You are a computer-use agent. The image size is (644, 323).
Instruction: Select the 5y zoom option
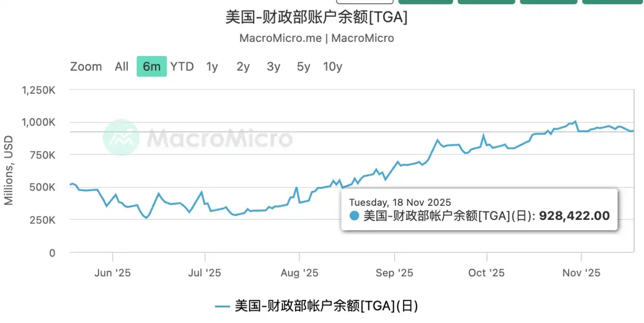[x=303, y=66]
